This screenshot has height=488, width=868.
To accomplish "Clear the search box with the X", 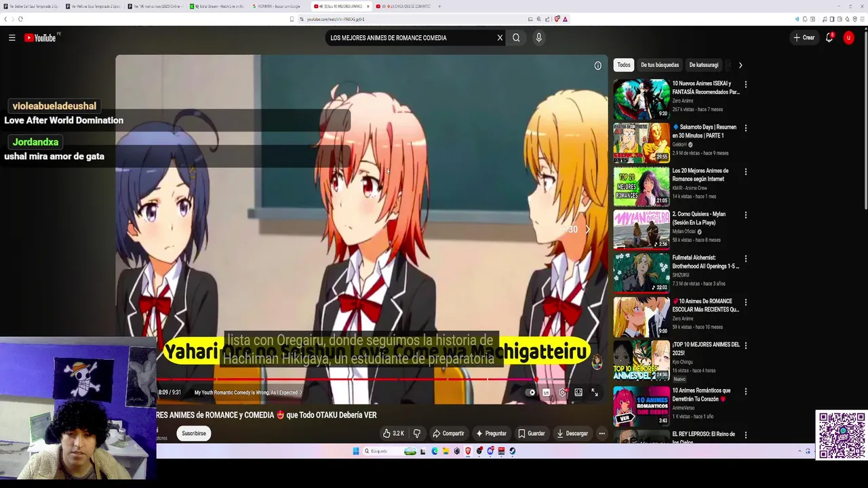I will [x=500, y=38].
